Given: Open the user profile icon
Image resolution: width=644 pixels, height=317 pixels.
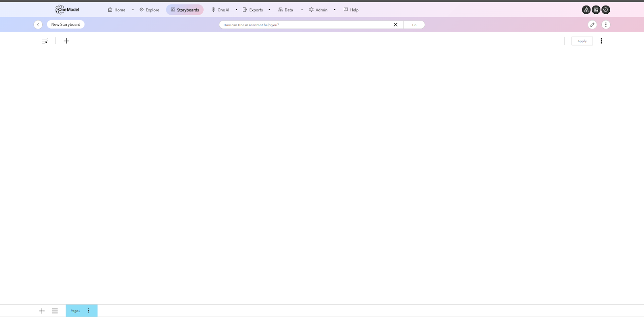Looking at the screenshot, I should click(605, 10).
